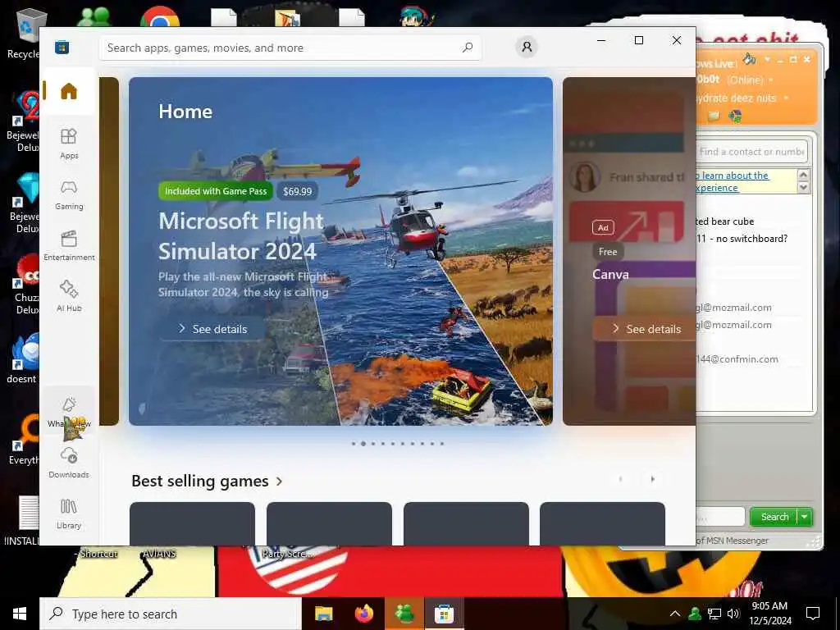Viewport: 840px width, 630px height.
Task: Open the Gaming section in Store sidebar
Action: pos(69,194)
